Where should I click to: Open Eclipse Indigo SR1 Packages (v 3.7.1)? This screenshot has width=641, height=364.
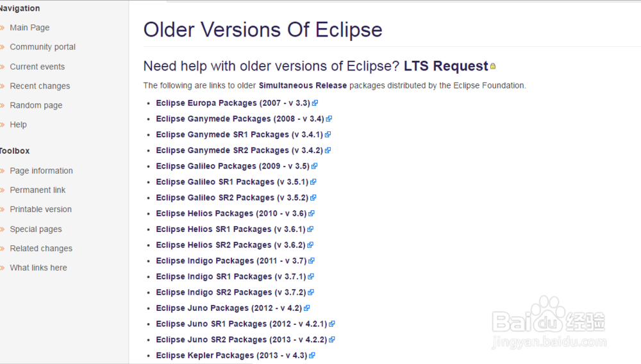[x=231, y=277]
